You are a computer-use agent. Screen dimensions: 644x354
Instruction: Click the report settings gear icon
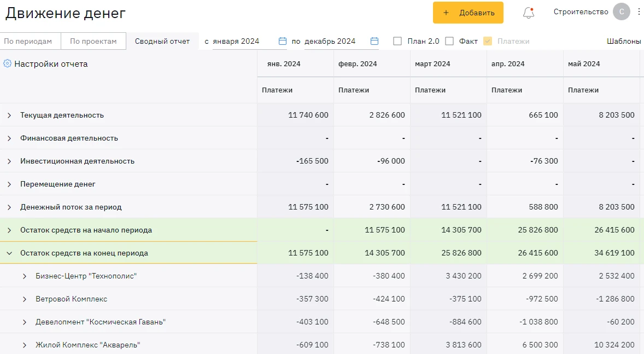tap(8, 63)
